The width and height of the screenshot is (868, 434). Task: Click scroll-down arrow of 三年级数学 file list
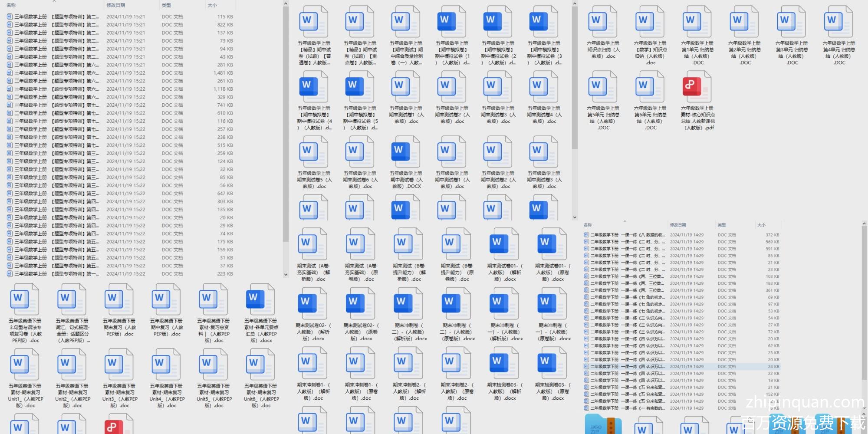(x=286, y=274)
